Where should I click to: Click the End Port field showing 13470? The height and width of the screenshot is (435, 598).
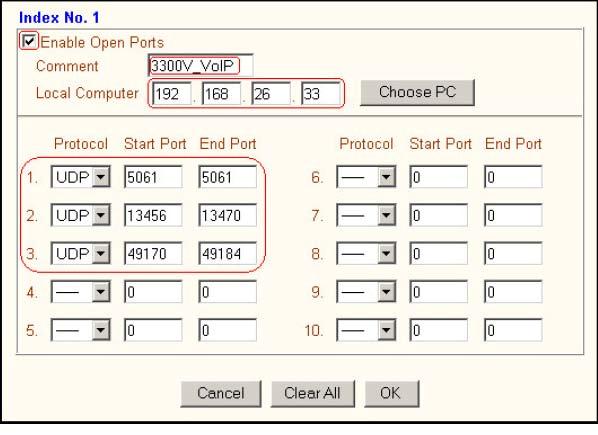(x=228, y=215)
